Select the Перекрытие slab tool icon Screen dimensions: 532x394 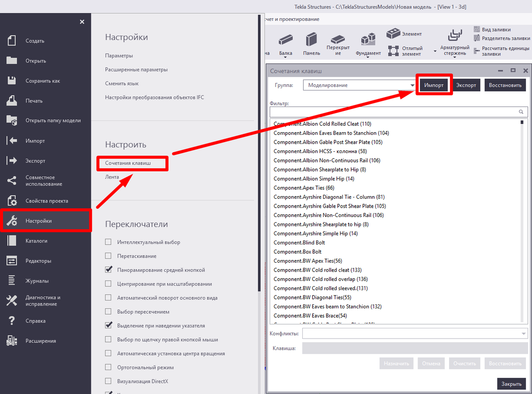338,40
